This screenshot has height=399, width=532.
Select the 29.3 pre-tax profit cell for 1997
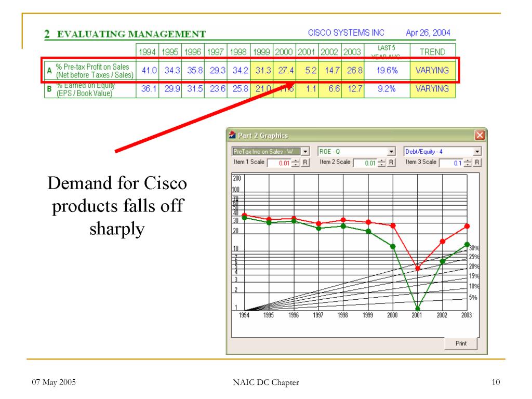(216, 70)
